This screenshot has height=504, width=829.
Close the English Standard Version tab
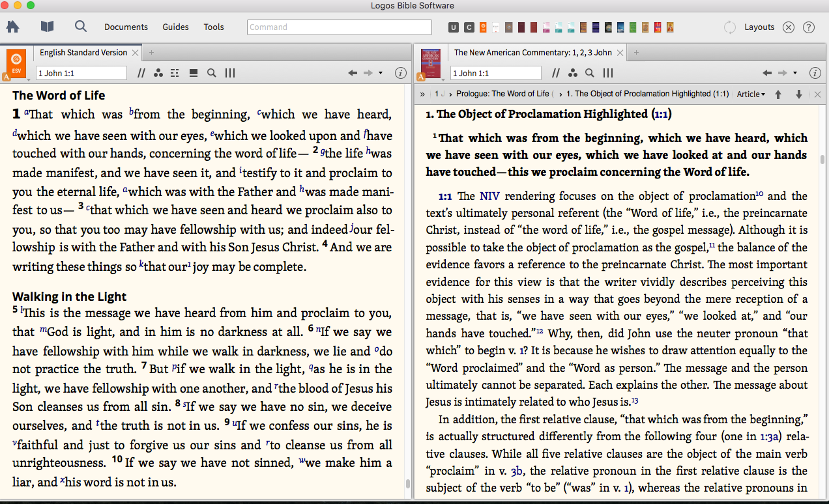[136, 53]
